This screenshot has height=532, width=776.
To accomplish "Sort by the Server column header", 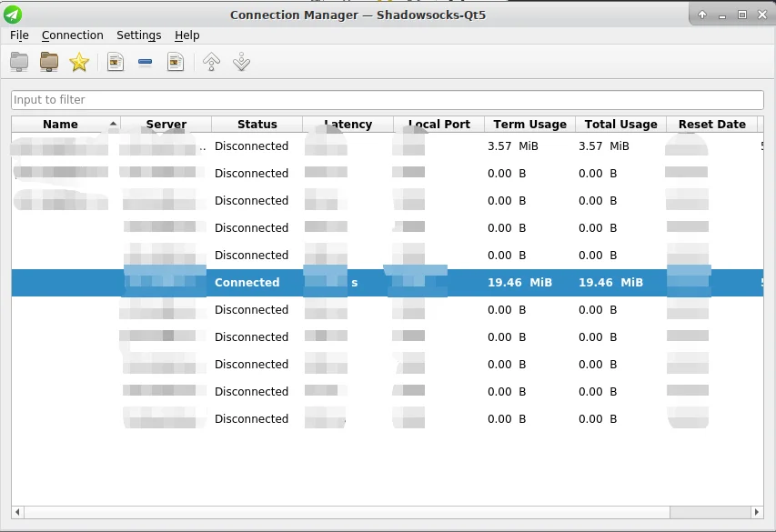I will pyautogui.click(x=166, y=125).
